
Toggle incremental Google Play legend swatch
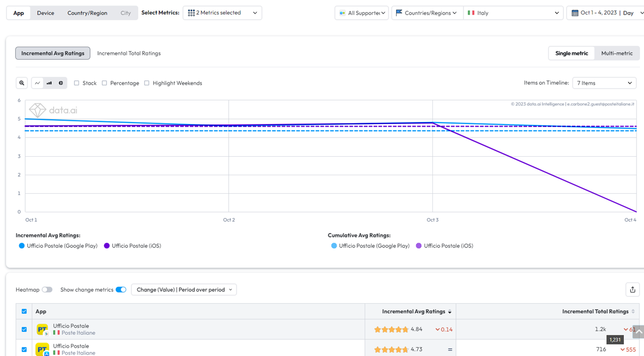click(22, 246)
